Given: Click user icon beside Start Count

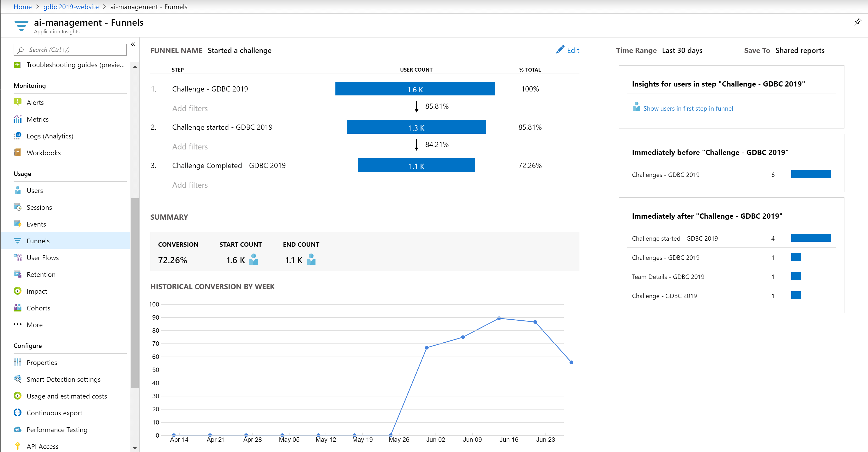Looking at the screenshot, I should (253, 260).
